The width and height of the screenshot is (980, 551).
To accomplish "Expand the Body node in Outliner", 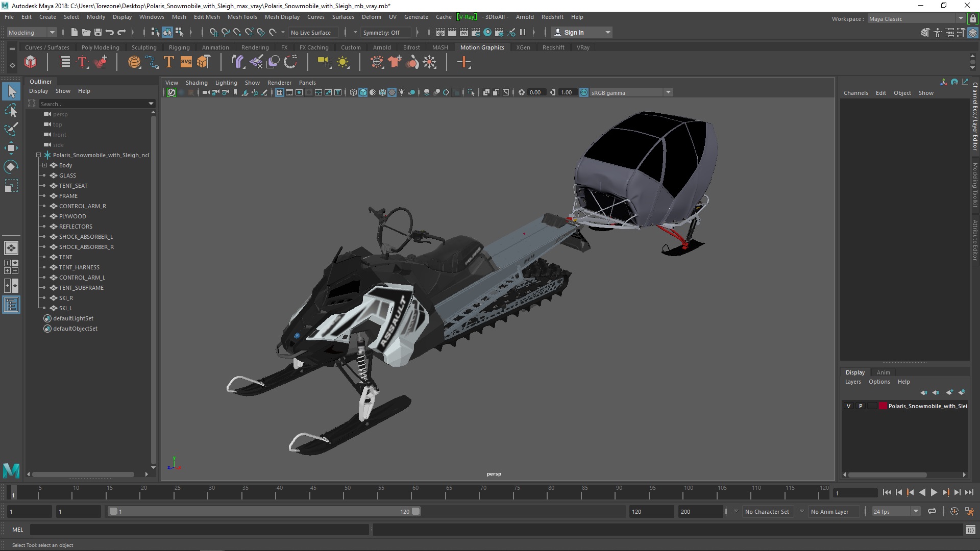I will coord(44,165).
